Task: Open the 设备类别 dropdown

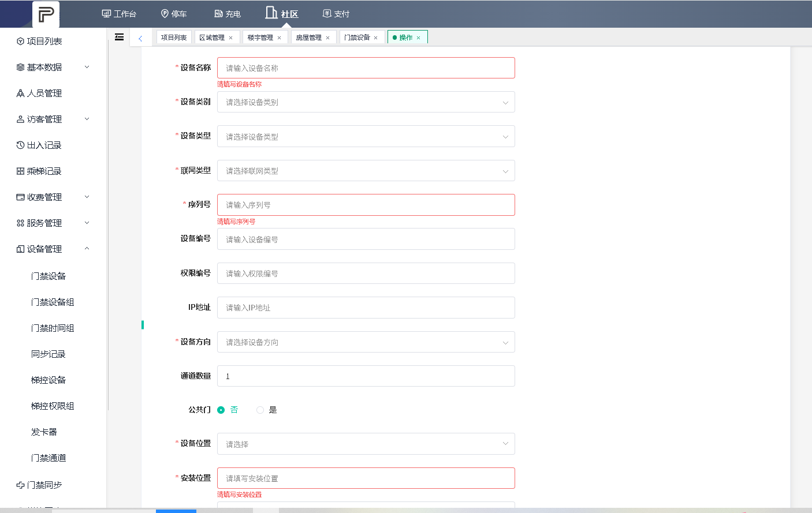Action: tap(366, 102)
